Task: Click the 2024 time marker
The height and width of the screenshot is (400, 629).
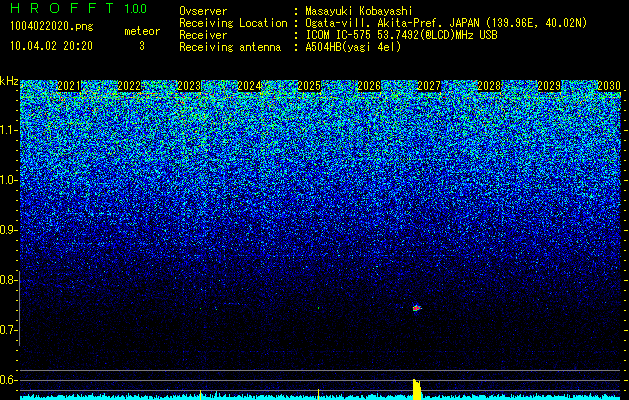Action: pos(249,86)
